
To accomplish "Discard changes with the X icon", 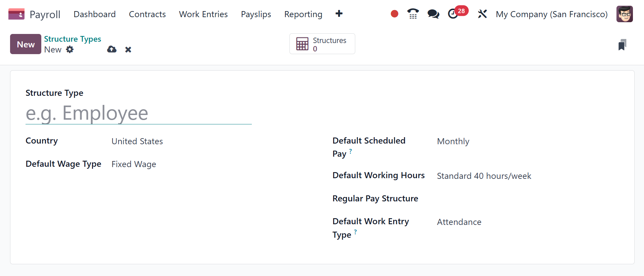I will tap(128, 50).
